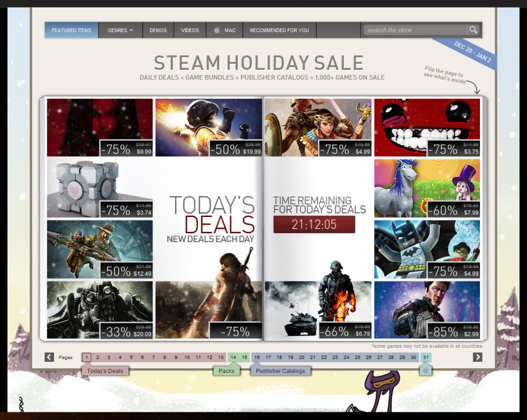Jump to page 22
The image size is (527, 420).
(323, 357)
